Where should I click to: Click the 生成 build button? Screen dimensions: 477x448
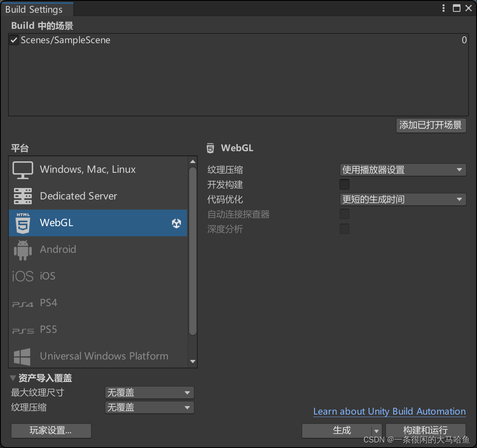337,431
